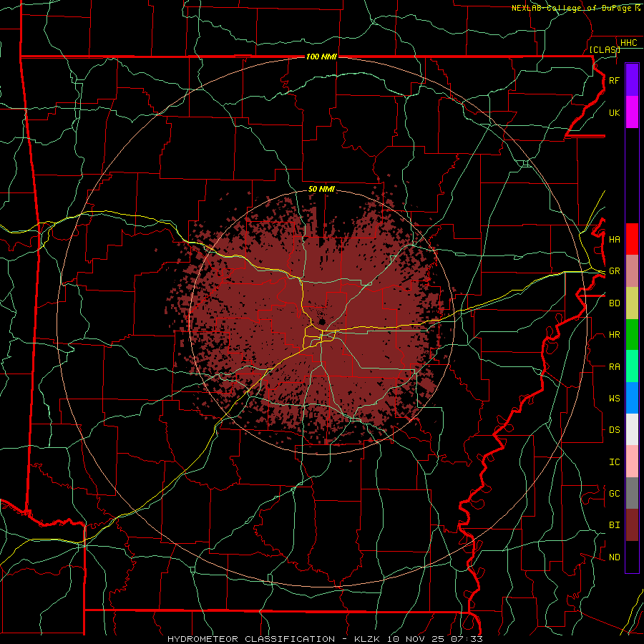Click the HR legend label

[x=615, y=335]
